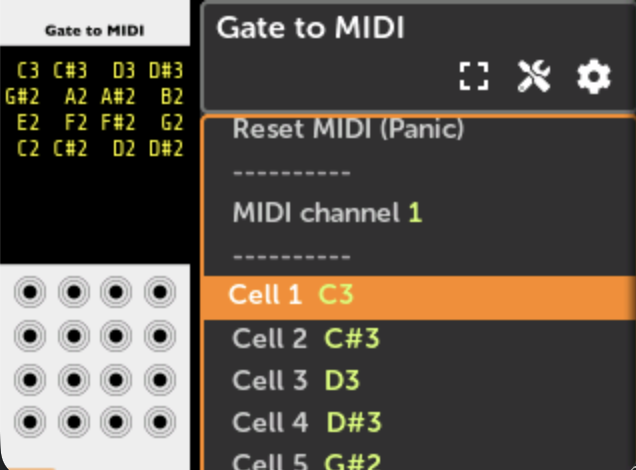Click the first jack in the second row
This screenshot has width=636, height=470.
(x=30, y=336)
